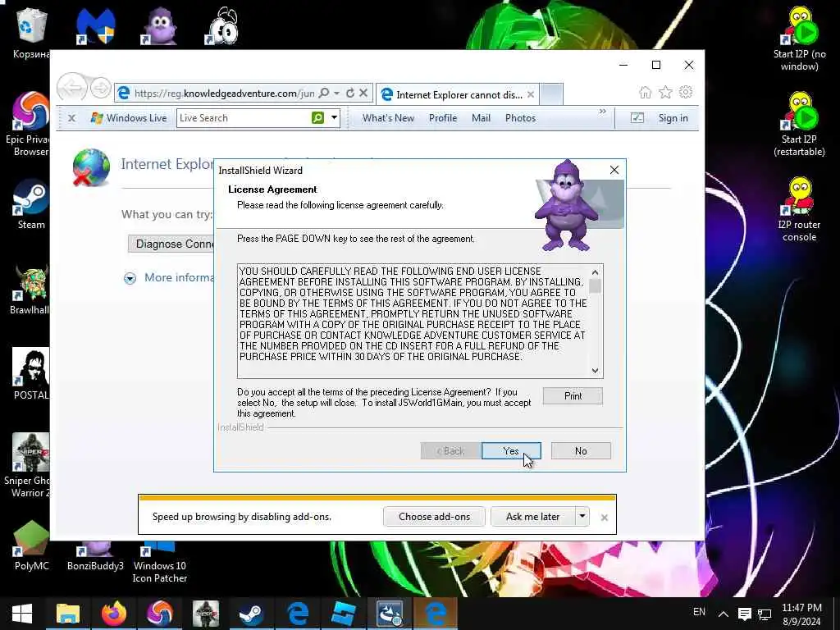The image size is (840, 630).
Task: Click inside the Live Search input field
Action: tap(244, 118)
